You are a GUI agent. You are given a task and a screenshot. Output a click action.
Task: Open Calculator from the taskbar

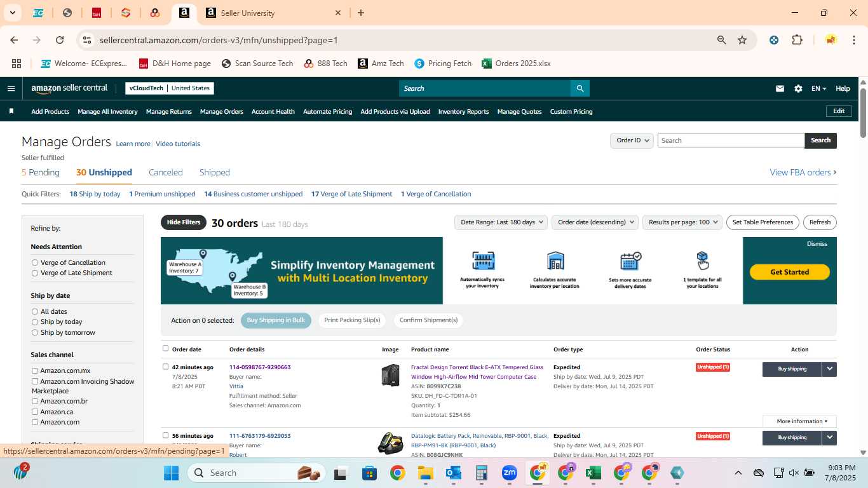482,473
